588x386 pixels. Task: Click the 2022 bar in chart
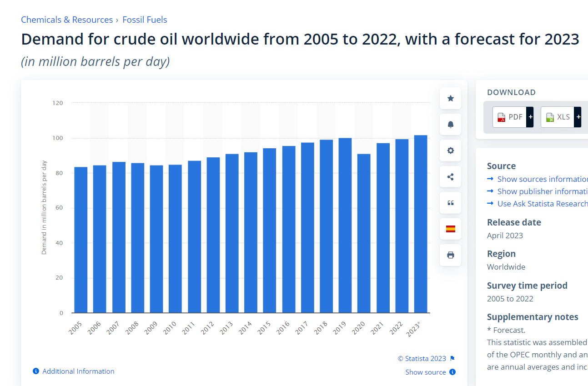(x=402, y=226)
